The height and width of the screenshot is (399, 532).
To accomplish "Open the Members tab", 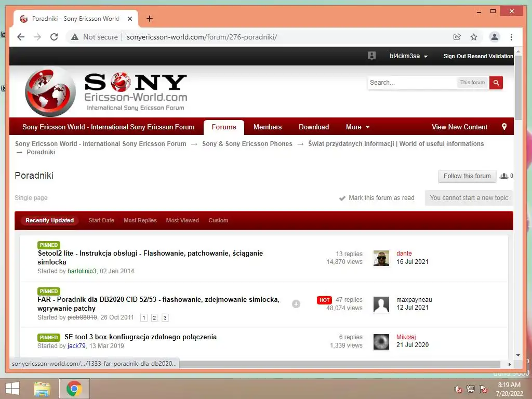I will [x=268, y=127].
